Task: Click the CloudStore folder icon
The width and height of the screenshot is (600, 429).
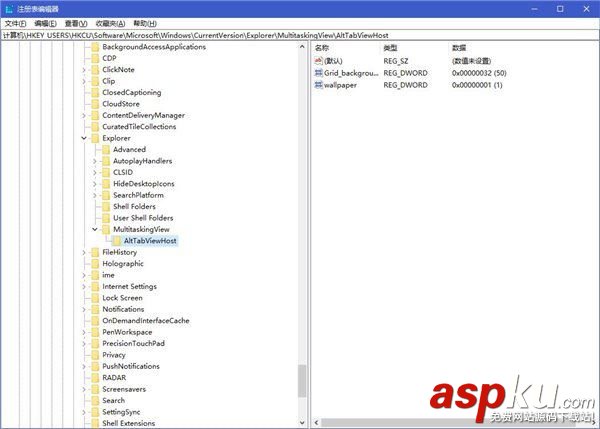Action: point(95,104)
